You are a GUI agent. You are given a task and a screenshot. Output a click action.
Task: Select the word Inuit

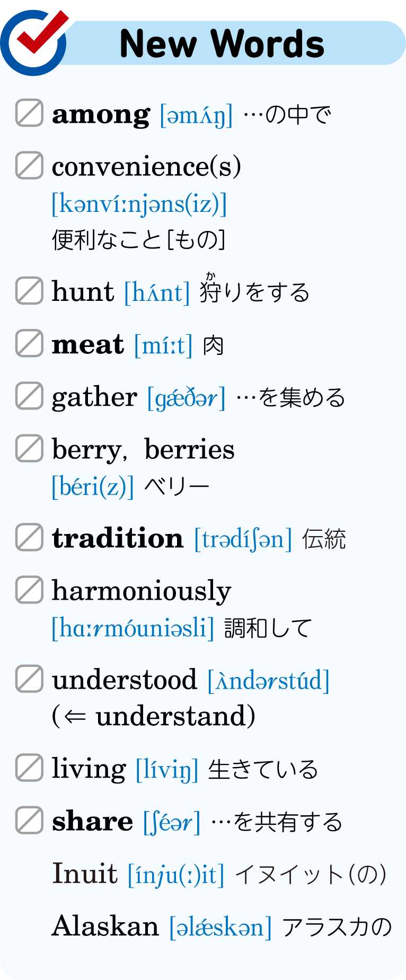tap(85, 874)
